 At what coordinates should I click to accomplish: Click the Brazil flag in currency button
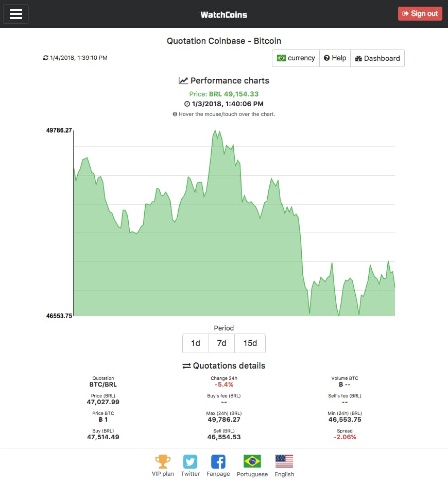point(281,58)
